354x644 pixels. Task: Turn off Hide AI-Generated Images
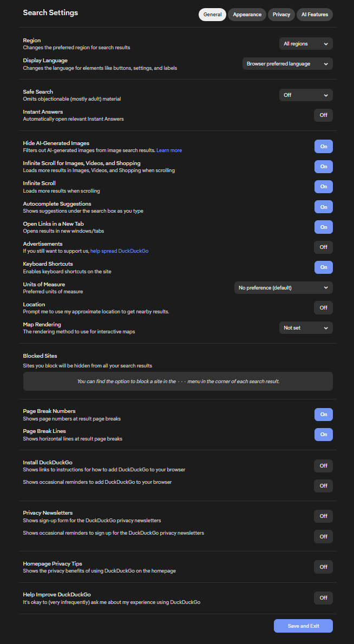323,147
